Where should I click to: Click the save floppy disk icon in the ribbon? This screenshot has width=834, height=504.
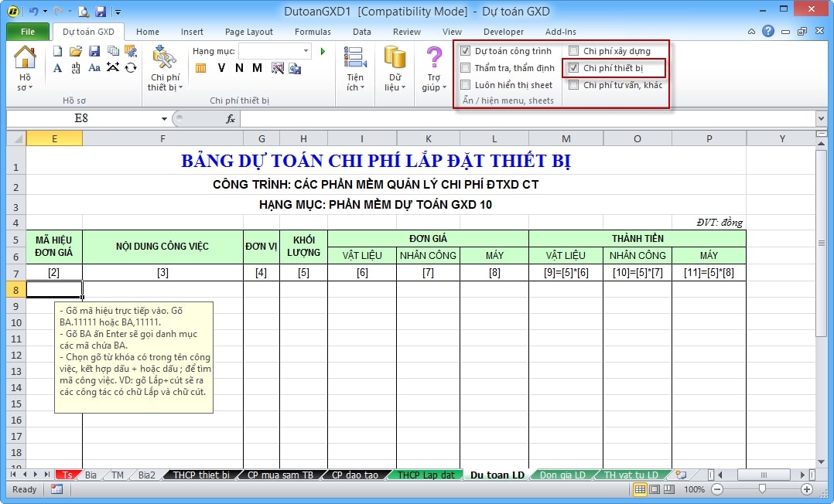[94, 51]
